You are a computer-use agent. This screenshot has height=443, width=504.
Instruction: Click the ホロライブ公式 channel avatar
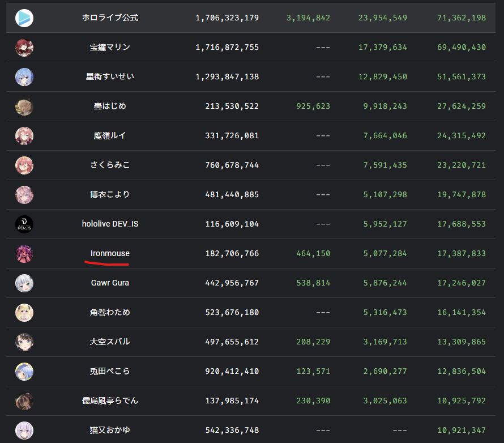tap(24, 18)
